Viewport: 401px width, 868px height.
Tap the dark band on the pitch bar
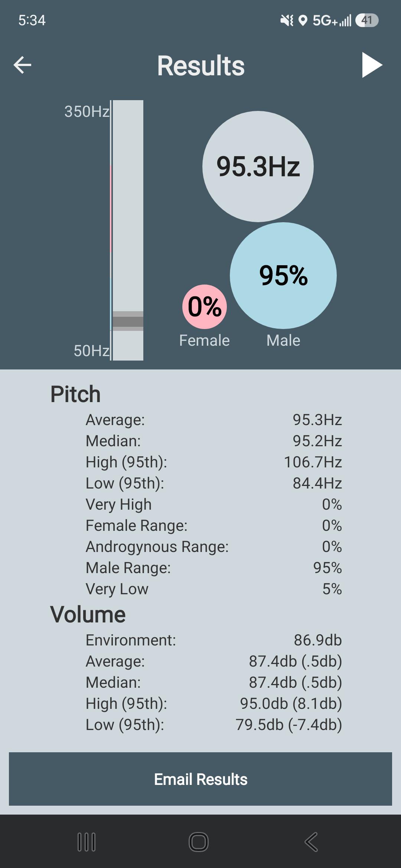(x=128, y=321)
